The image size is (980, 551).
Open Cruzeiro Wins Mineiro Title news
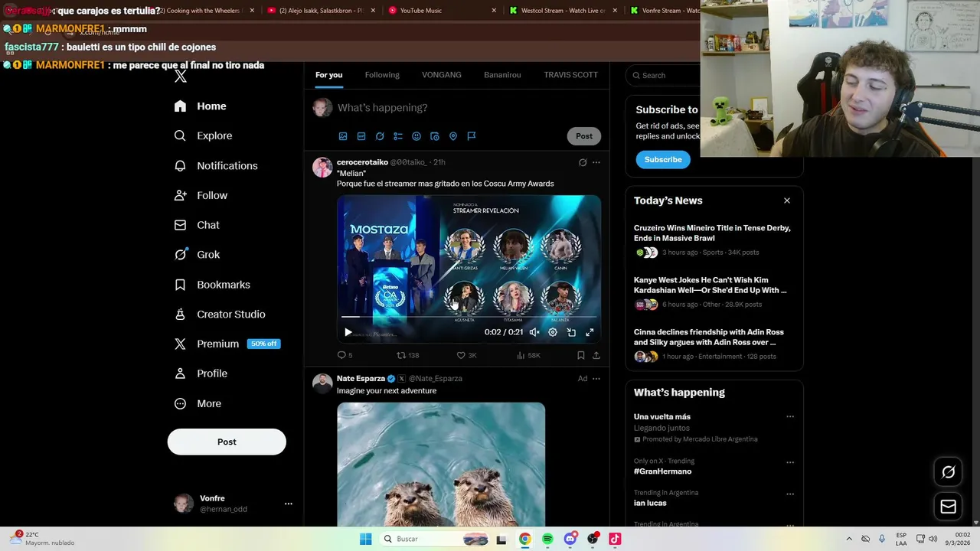point(714,240)
